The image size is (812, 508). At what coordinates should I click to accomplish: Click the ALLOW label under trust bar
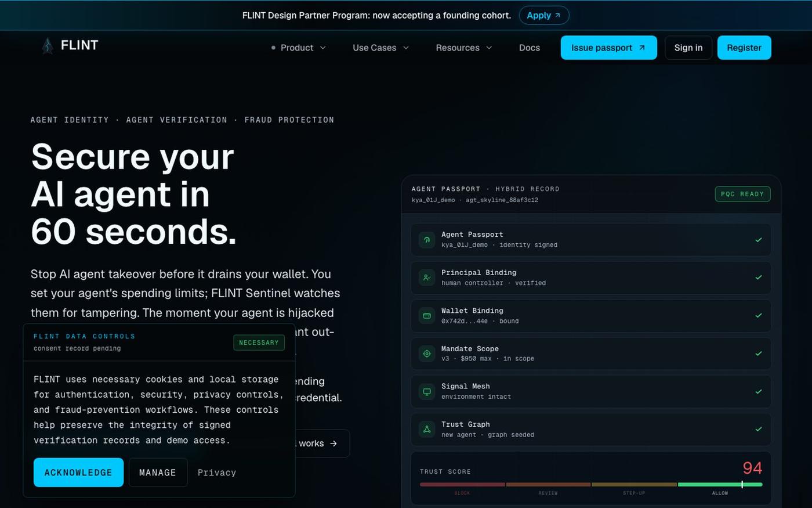tap(720, 493)
